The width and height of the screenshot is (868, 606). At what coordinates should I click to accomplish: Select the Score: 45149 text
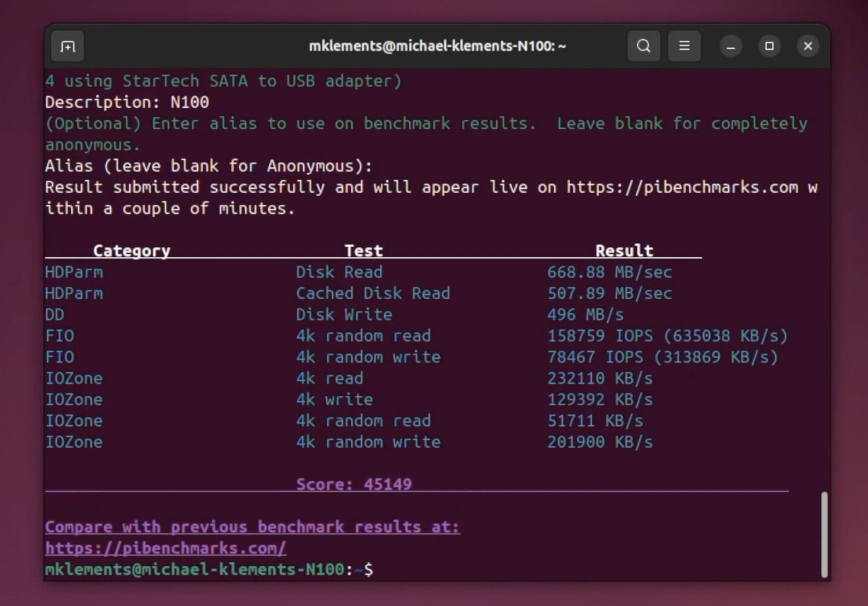click(354, 484)
